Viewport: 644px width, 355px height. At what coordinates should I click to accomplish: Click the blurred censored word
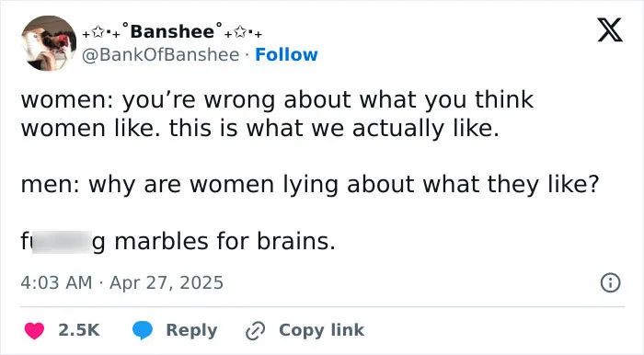(62, 242)
